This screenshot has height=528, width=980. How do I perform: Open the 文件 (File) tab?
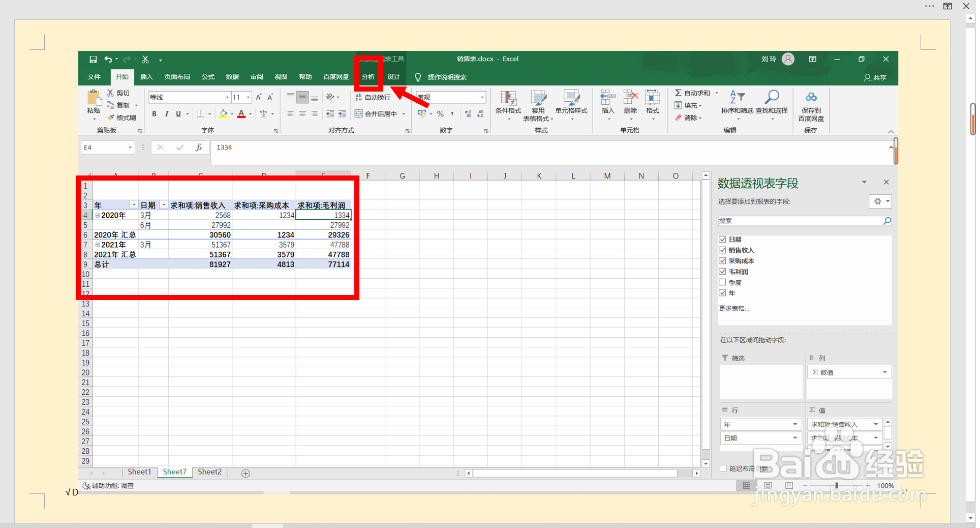point(94,77)
